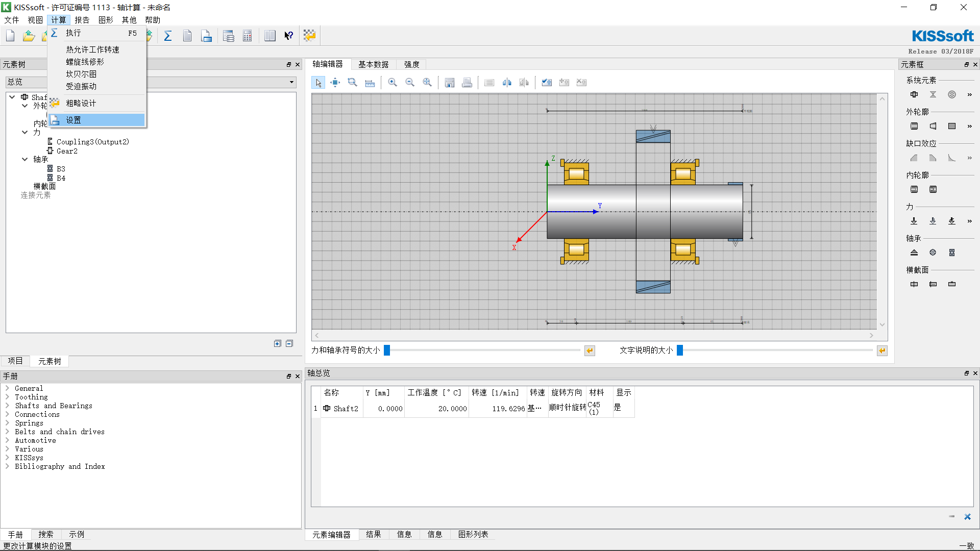Image resolution: width=980 pixels, height=551 pixels.
Task: Click the shaft editor horizontal scrollbar
Action: click(x=594, y=335)
